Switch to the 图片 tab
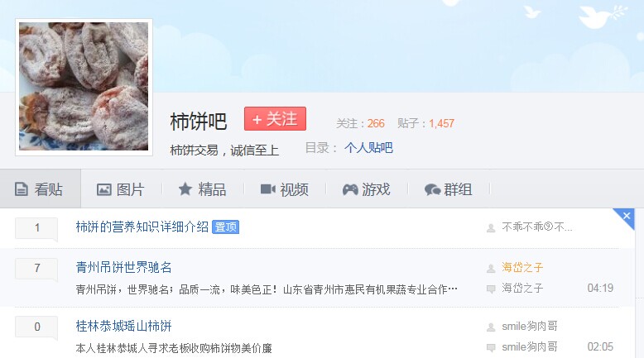This screenshot has height=358, width=644. pyautogui.click(x=121, y=189)
